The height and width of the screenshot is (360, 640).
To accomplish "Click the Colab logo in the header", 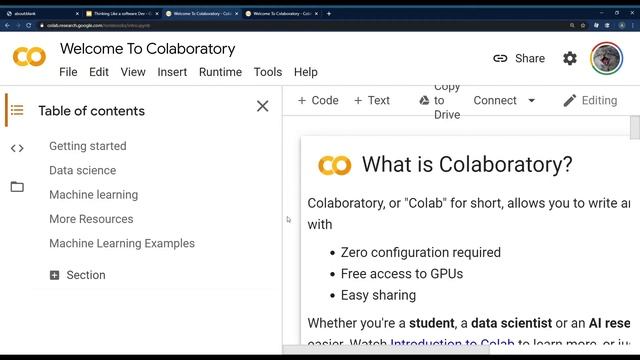I will click(x=29, y=57).
